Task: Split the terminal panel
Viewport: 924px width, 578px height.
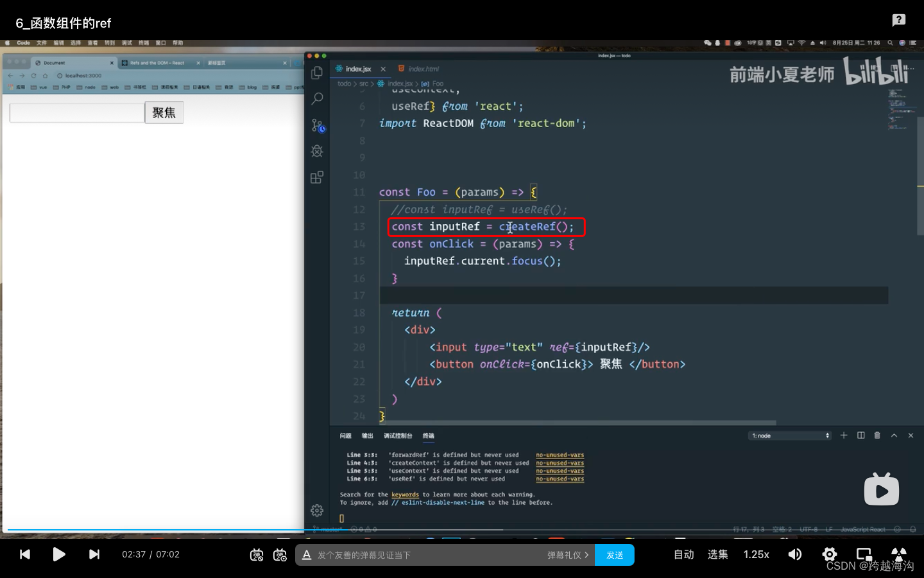Action: [x=861, y=435]
